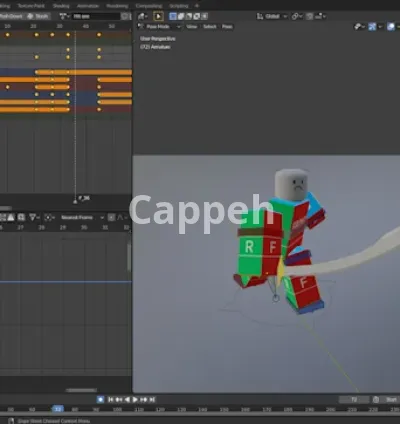This screenshot has height=424, width=400.
Task: Choose the invert selection mode icon
Action: click(x=197, y=16)
